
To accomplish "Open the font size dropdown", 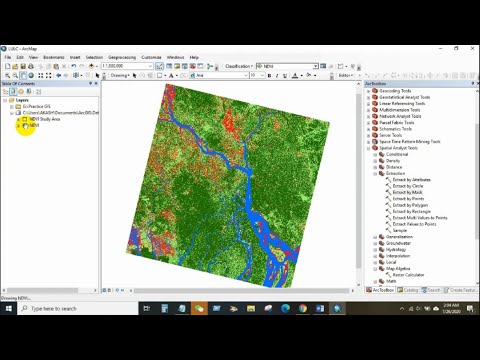I will pyautogui.click(x=262, y=76).
